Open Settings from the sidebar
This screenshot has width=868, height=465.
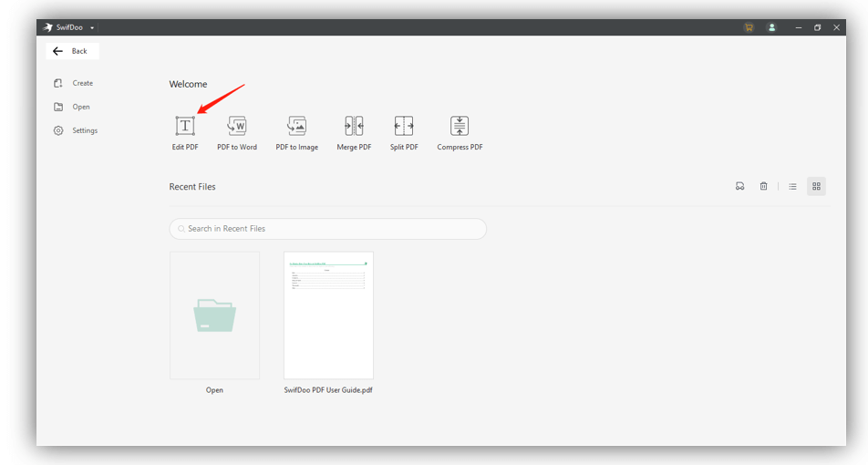[76, 130]
